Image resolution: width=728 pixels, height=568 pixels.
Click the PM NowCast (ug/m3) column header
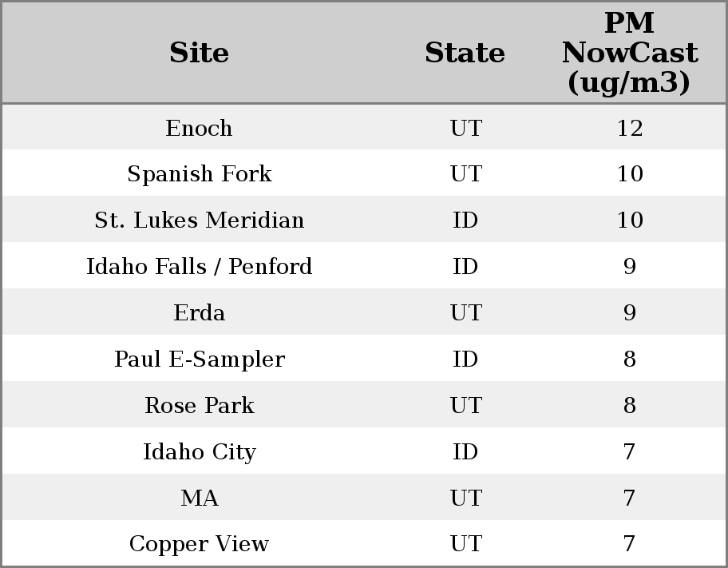(629, 53)
